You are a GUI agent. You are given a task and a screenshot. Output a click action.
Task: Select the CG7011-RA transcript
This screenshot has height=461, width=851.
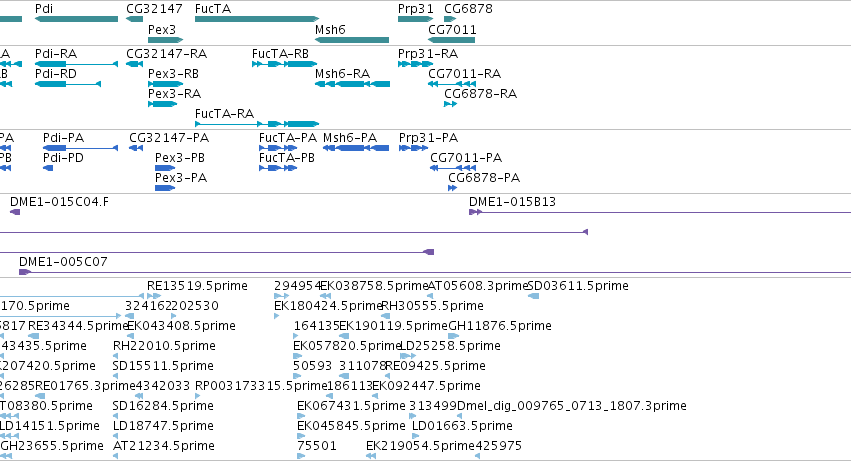(452, 84)
